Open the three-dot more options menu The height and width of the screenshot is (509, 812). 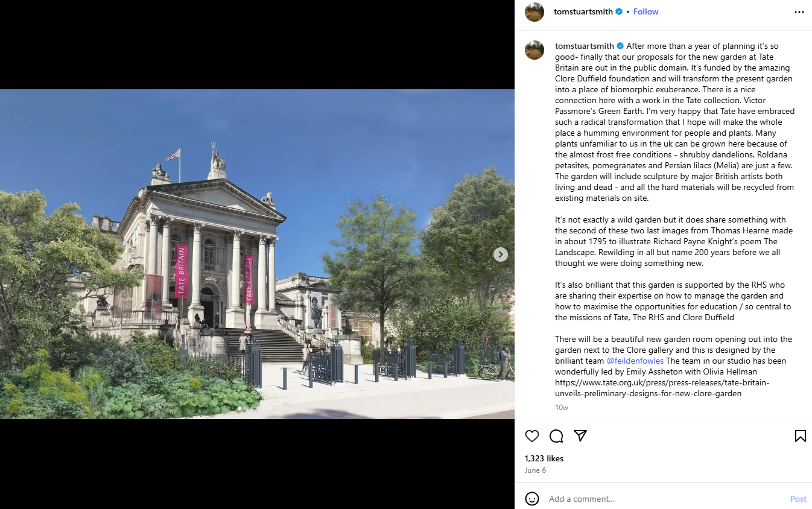(x=799, y=12)
